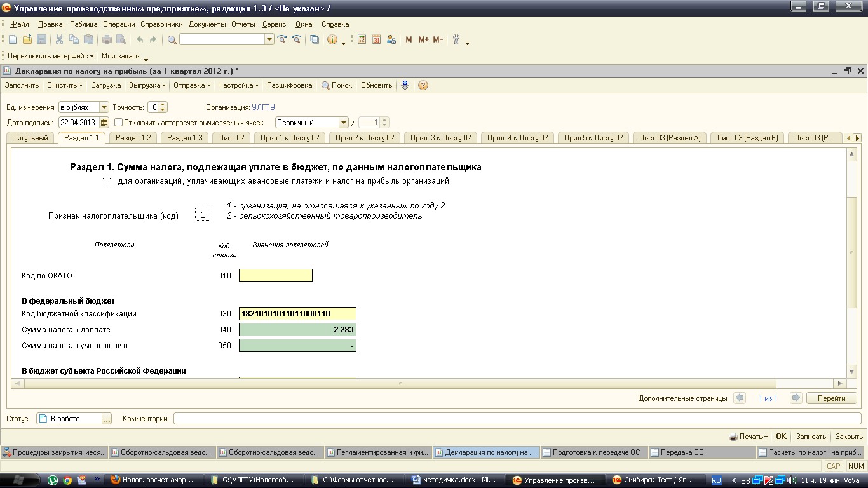Open the Ед. измерения dropdown
This screenshot has width=868, height=488.
[x=104, y=107]
